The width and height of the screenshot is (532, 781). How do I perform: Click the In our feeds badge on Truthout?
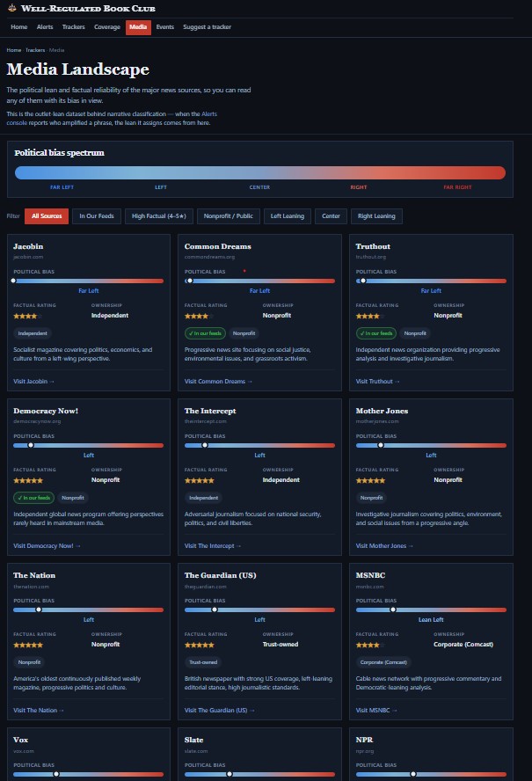coord(376,333)
